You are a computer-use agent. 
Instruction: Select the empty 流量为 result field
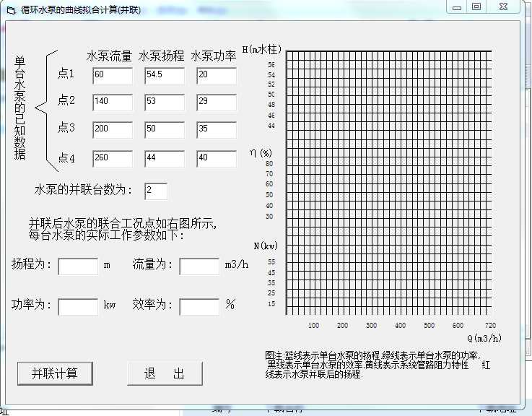[x=199, y=266]
